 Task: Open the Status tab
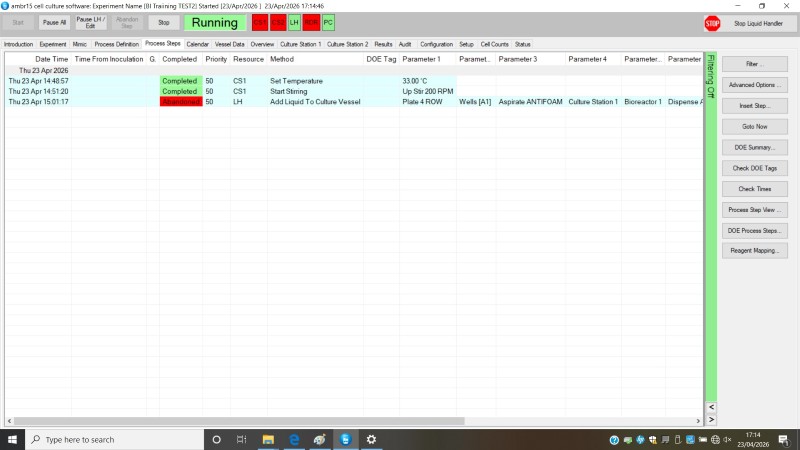tap(522, 44)
